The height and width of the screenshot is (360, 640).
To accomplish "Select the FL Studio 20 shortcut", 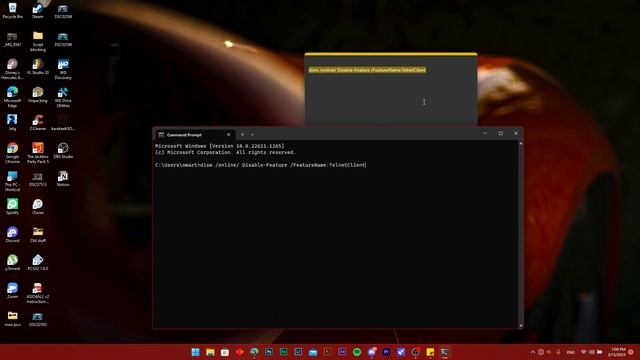I will click(38, 67).
